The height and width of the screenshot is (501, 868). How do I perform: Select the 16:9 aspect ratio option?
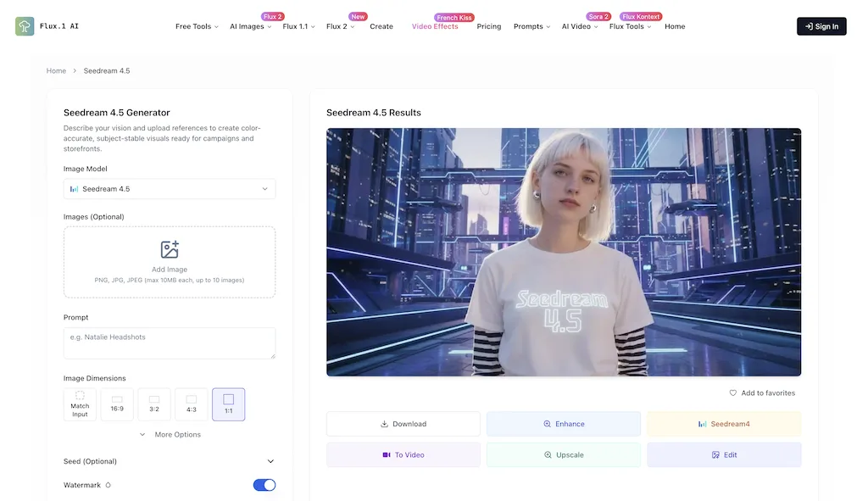(x=117, y=404)
